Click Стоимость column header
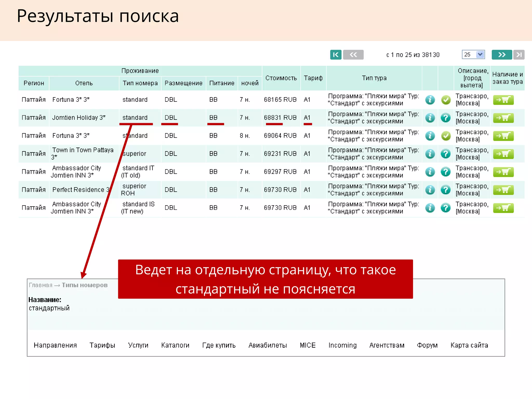The height and width of the screenshot is (399, 532). pos(281,78)
